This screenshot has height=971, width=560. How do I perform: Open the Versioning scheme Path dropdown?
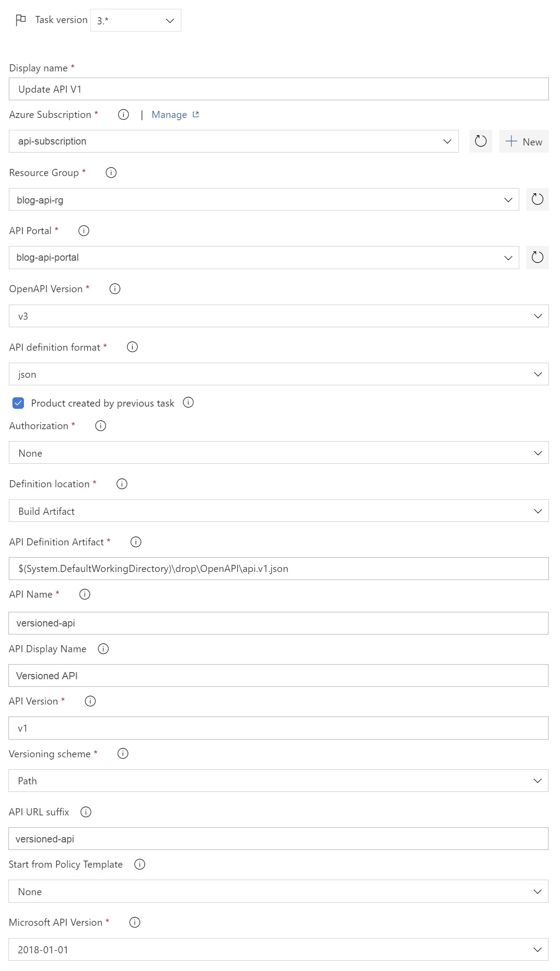coord(278,781)
